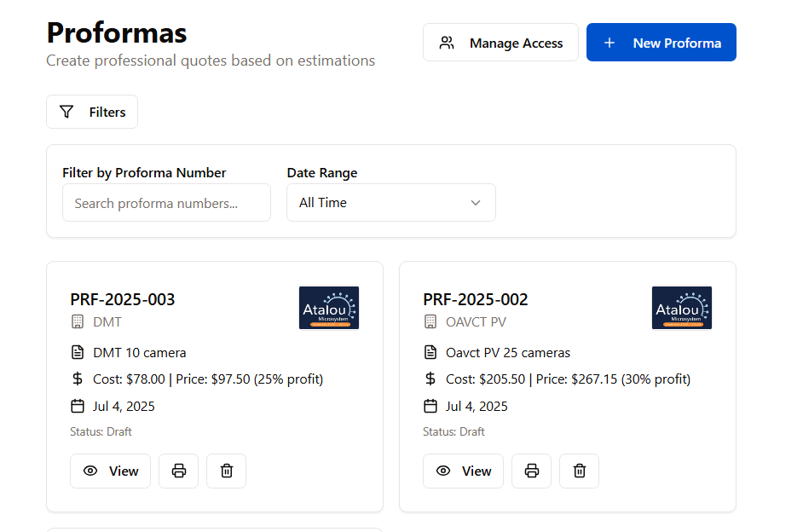This screenshot has width=803, height=532.
Task: Click the Atalou logo on PRF-2025-002 card
Action: coord(682,308)
